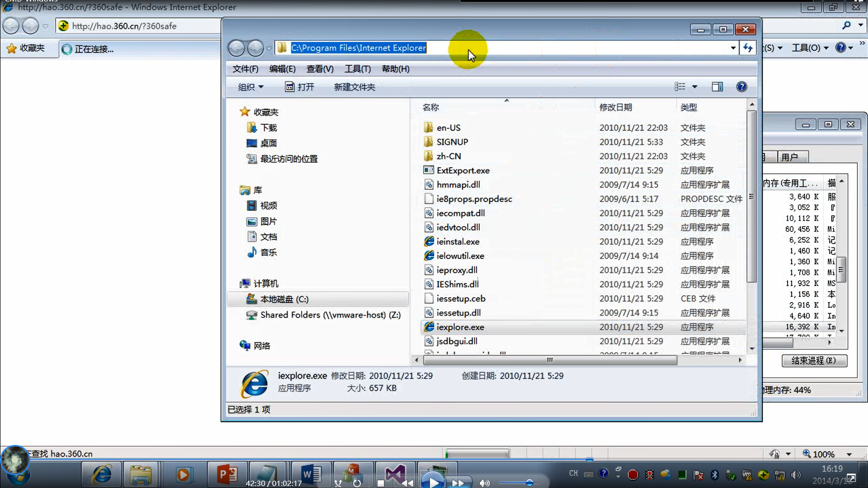Select ieproxy.dll file
The height and width of the screenshot is (488, 868).
(x=457, y=270)
